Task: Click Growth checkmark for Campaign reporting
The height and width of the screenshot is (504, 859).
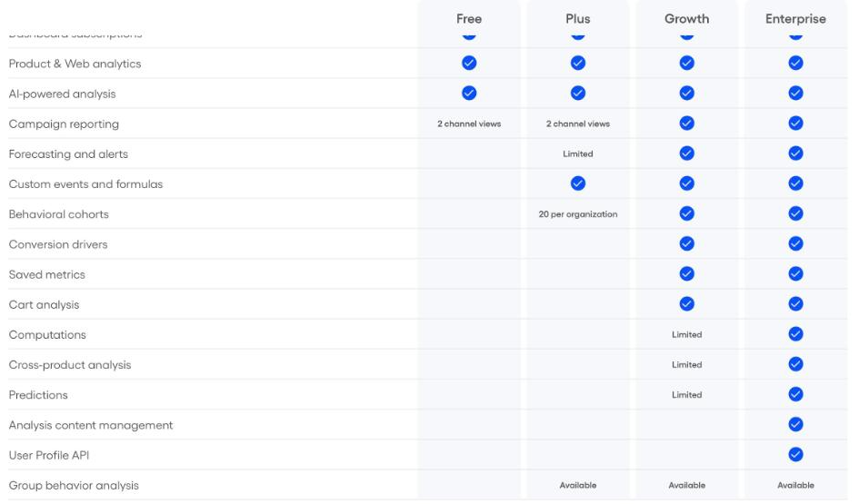Action: pyautogui.click(x=687, y=124)
